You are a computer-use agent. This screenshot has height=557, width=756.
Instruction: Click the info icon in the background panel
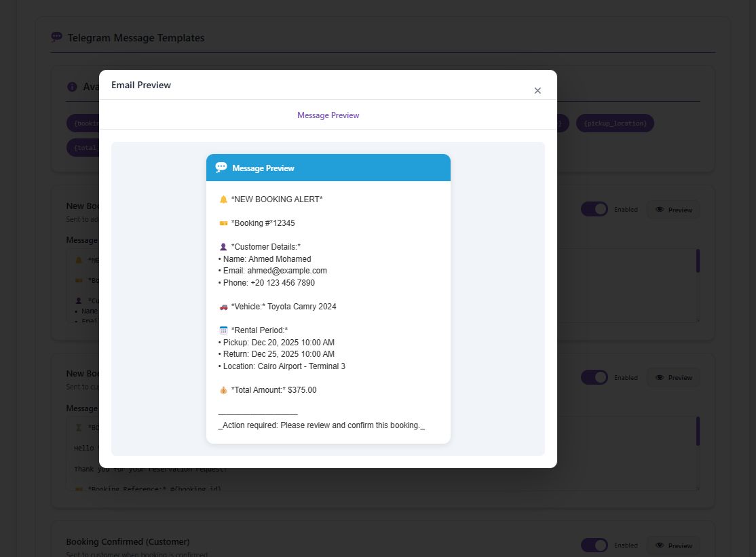tap(73, 87)
